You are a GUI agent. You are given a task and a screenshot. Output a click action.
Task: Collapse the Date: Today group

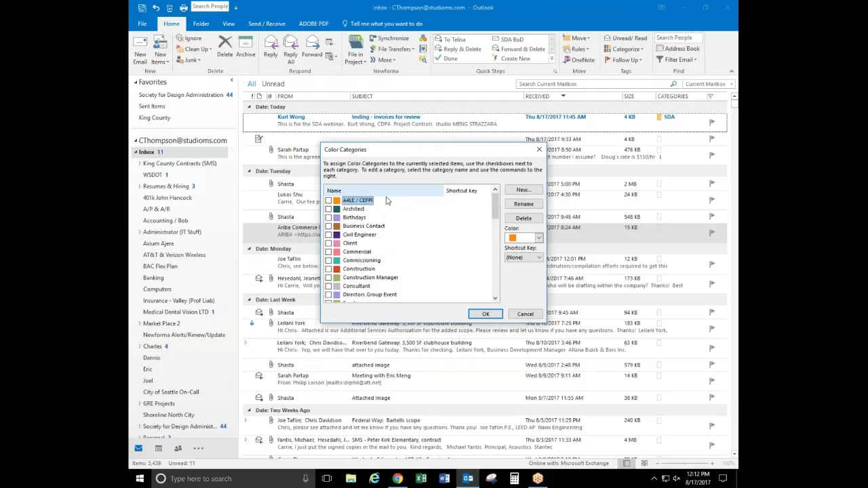click(x=249, y=107)
